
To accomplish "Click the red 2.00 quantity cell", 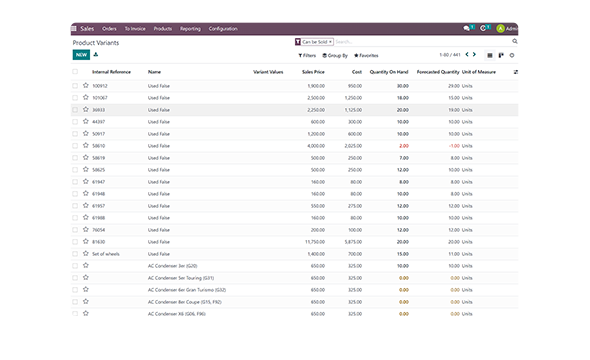I will [x=404, y=146].
